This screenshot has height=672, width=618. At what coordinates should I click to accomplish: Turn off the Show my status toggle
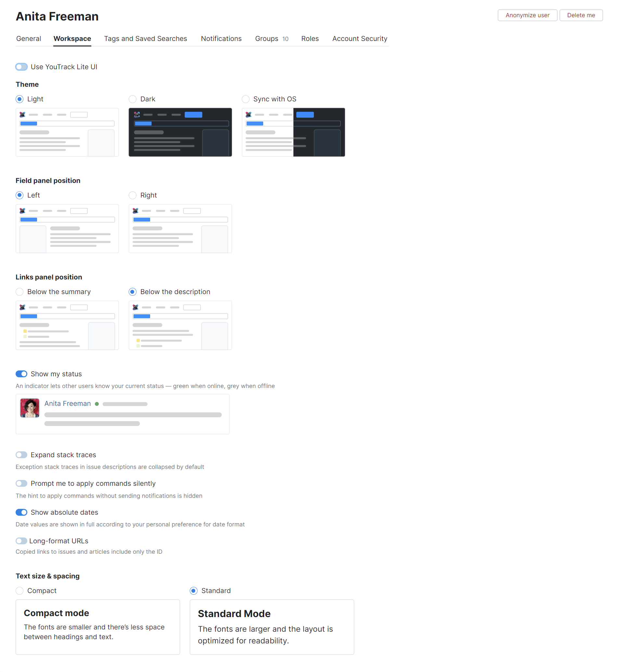pyautogui.click(x=21, y=374)
